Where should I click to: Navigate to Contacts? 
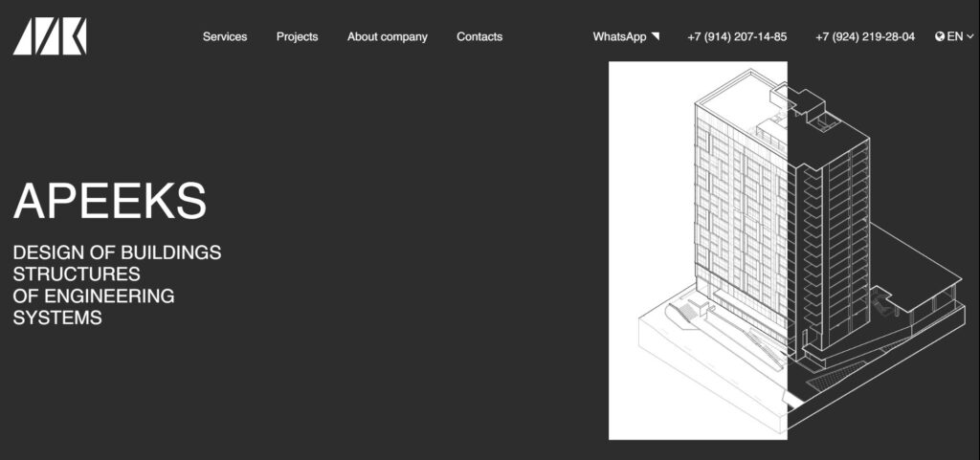(479, 37)
